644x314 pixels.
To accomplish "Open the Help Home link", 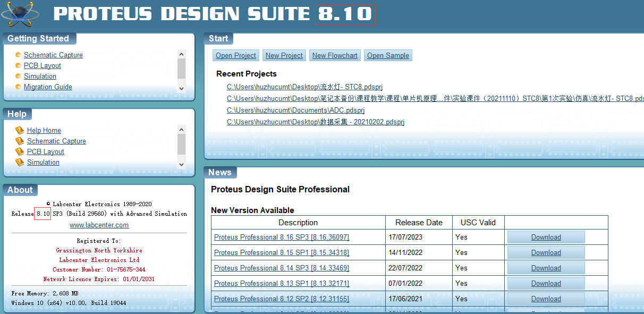I will pos(44,130).
